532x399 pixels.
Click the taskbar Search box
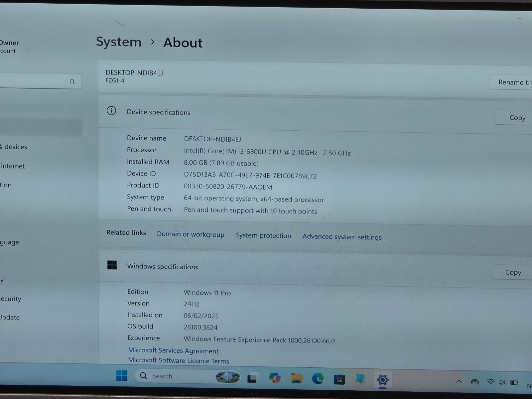coord(188,376)
